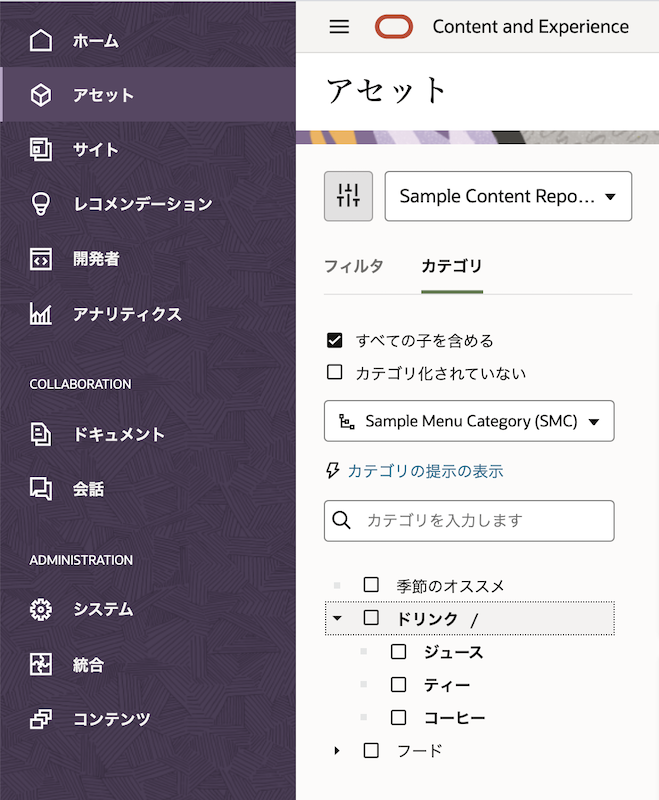This screenshot has width=659, height=800.
Task: Open the Sample Menu Category taxonomy dropdown
Action: pos(469,421)
